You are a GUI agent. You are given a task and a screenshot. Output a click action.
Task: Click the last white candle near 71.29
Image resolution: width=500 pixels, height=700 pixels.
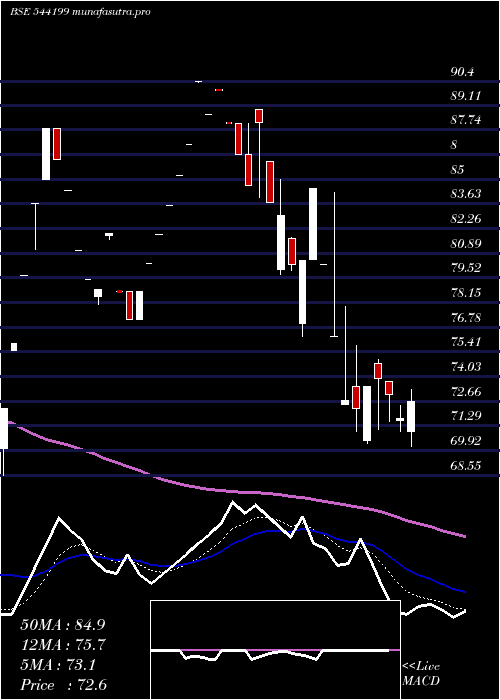[411, 416]
